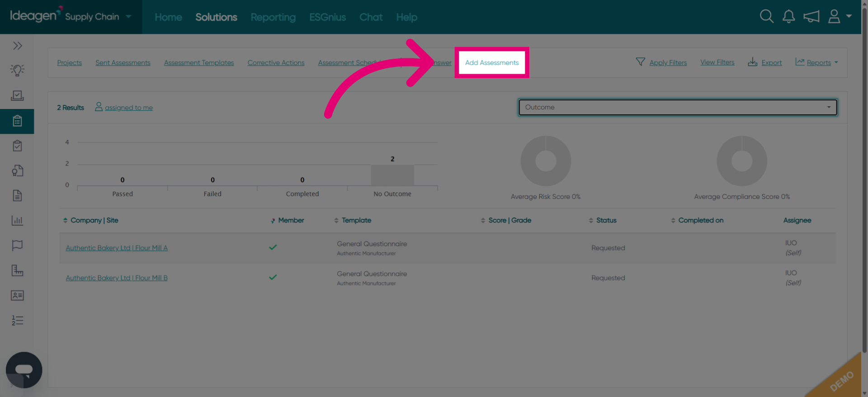Expand the left sidebar with double-chevron icon
The height and width of the screenshot is (397, 868).
[x=18, y=46]
